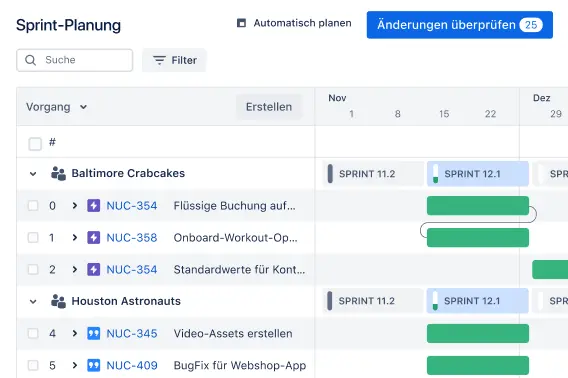Viewport: 568px width, 378px height.
Task: Click green timeline bar for Video-Assets erstellen
Action: (x=478, y=333)
